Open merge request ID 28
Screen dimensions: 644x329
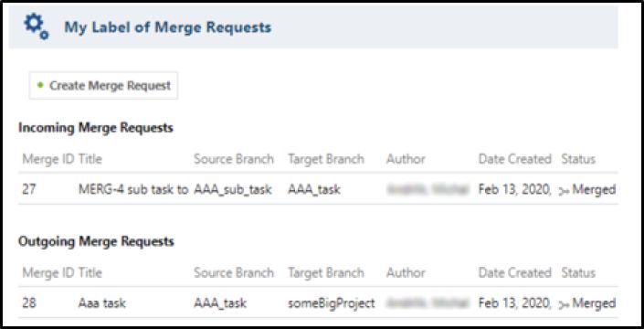tap(29, 303)
